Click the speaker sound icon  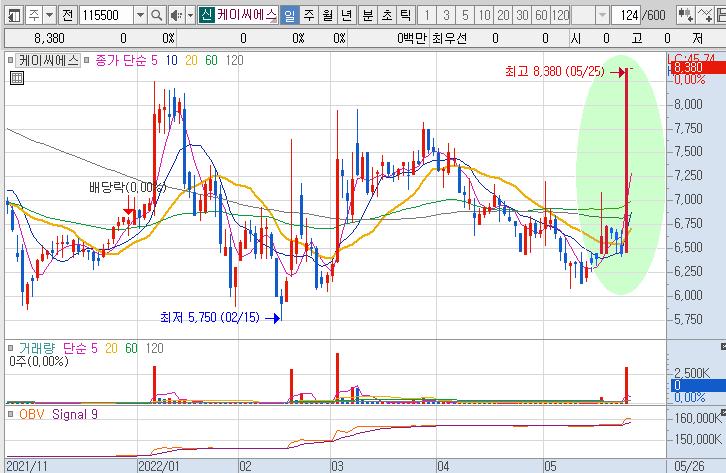tap(176, 16)
